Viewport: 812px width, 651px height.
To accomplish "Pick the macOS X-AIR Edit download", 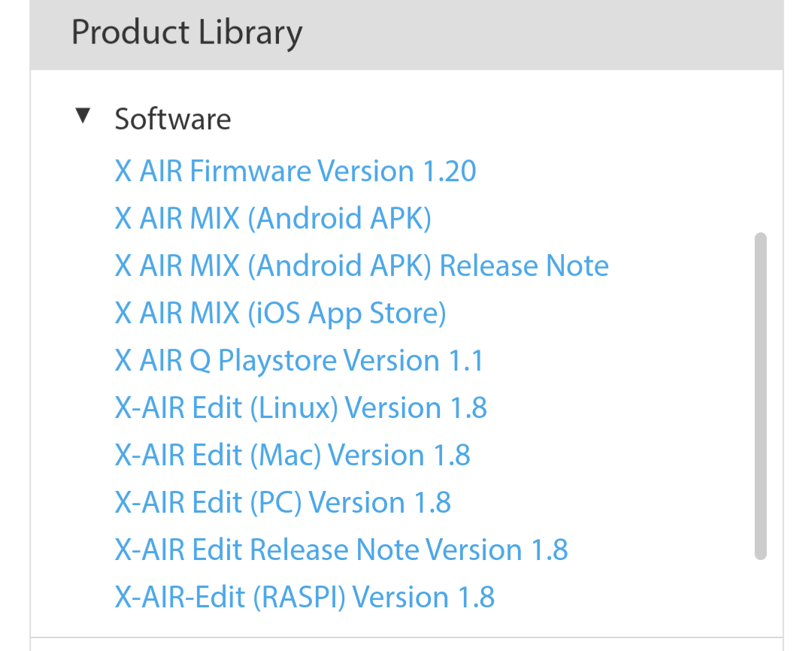I will [292, 456].
